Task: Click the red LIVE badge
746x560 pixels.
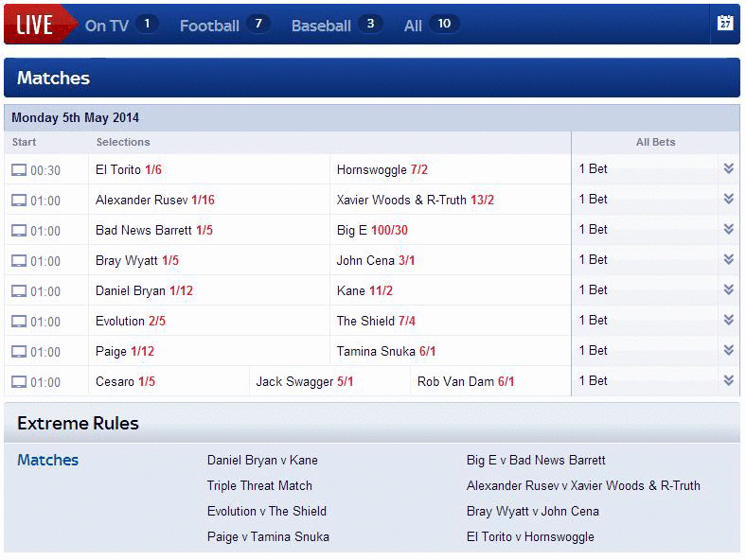Action: point(37,25)
